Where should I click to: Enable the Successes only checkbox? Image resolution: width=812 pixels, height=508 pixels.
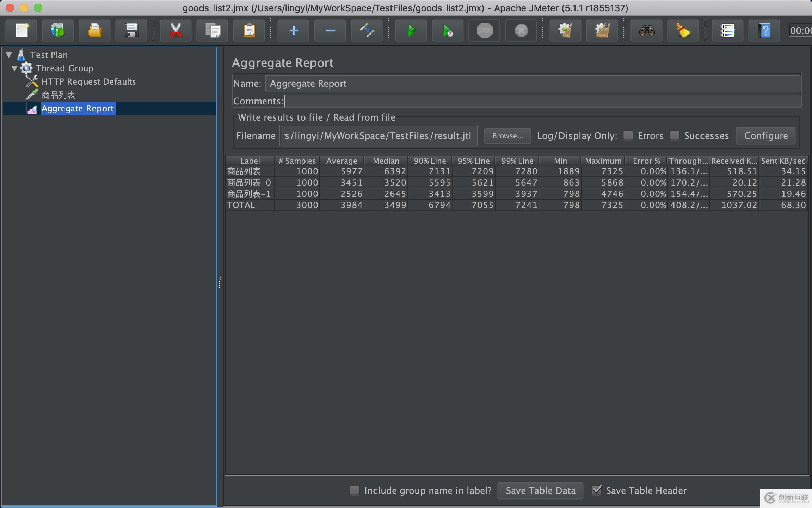click(x=675, y=135)
